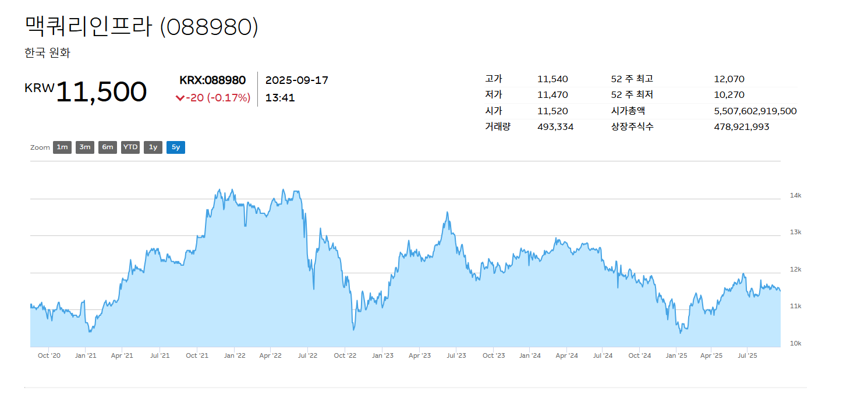
Task: Click the Jan '22 axis label
Action: [x=234, y=355]
